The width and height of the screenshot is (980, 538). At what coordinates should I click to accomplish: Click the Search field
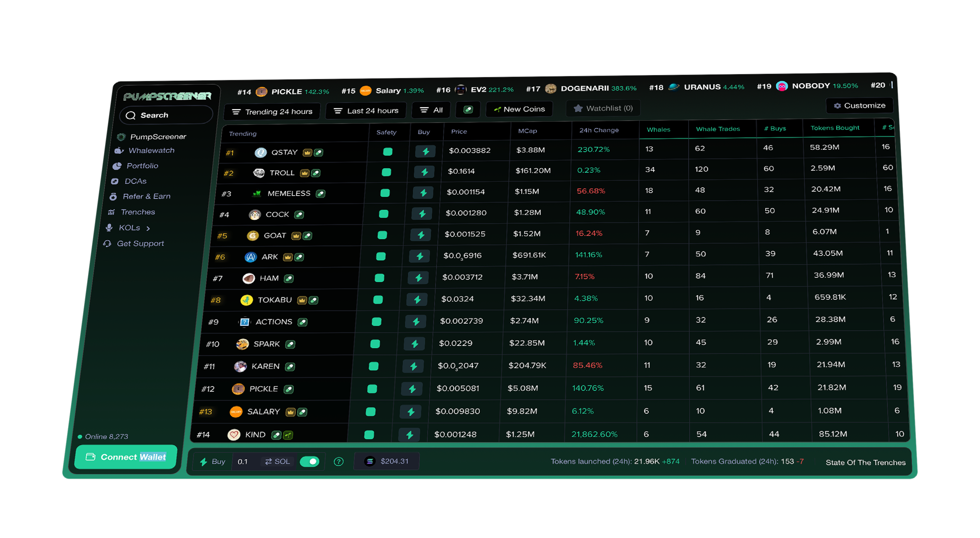[166, 115]
